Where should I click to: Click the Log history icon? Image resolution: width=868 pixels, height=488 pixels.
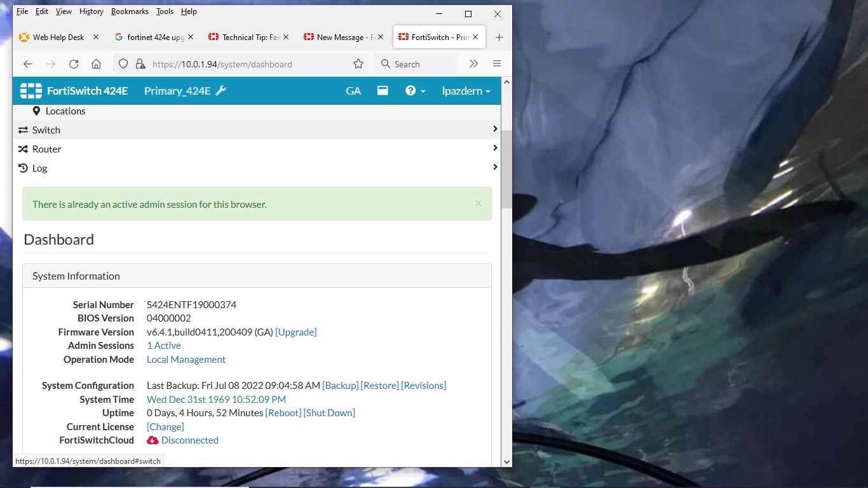tap(23, 168)
